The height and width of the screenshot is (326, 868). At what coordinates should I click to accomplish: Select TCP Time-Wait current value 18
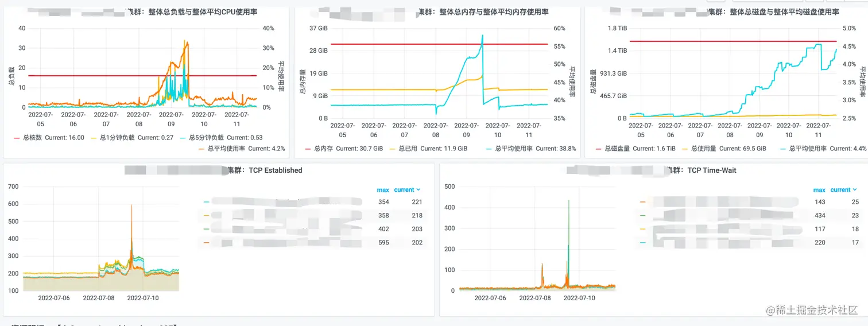coord(855,229)
